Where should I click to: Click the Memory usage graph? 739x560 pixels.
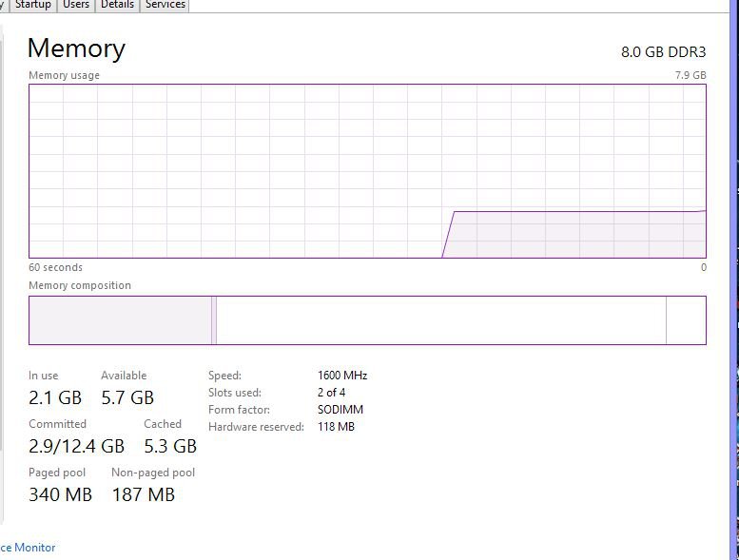click(367, 171)
